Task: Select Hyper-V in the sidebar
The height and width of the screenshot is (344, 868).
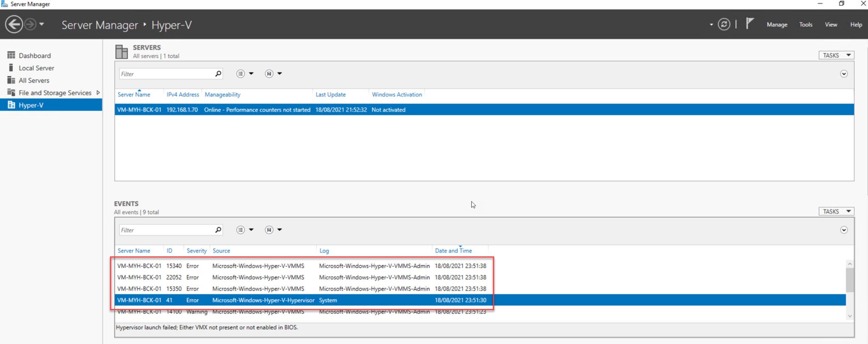Action: coord(51,105)
